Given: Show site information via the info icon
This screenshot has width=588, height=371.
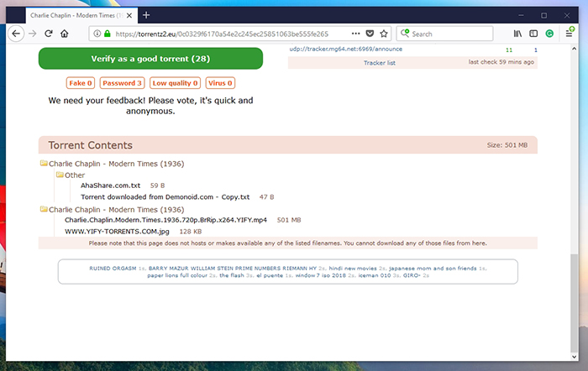Looking at the screenshot, I should point(97,34).
